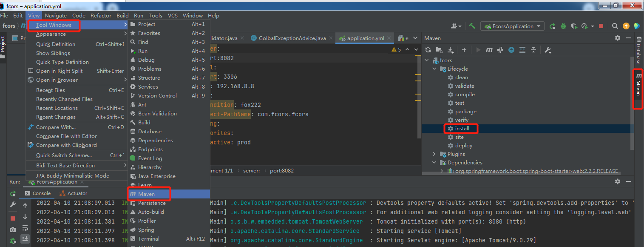Open the Navigate menu
This screenshot has height=247, width=644.
[56, 15]
